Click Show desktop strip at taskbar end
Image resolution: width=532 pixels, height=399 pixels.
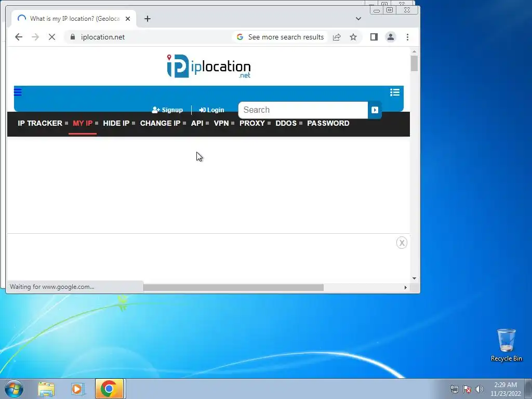pos(528,389)
